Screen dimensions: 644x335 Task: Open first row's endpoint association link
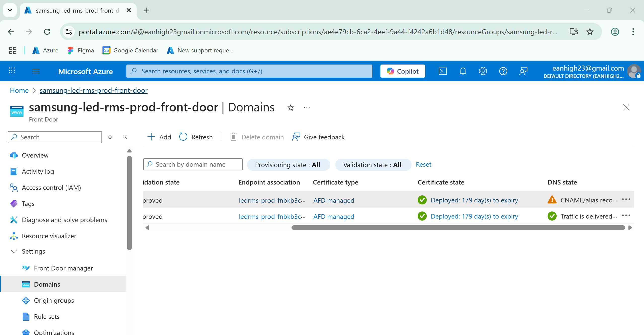tap(272, 200)
